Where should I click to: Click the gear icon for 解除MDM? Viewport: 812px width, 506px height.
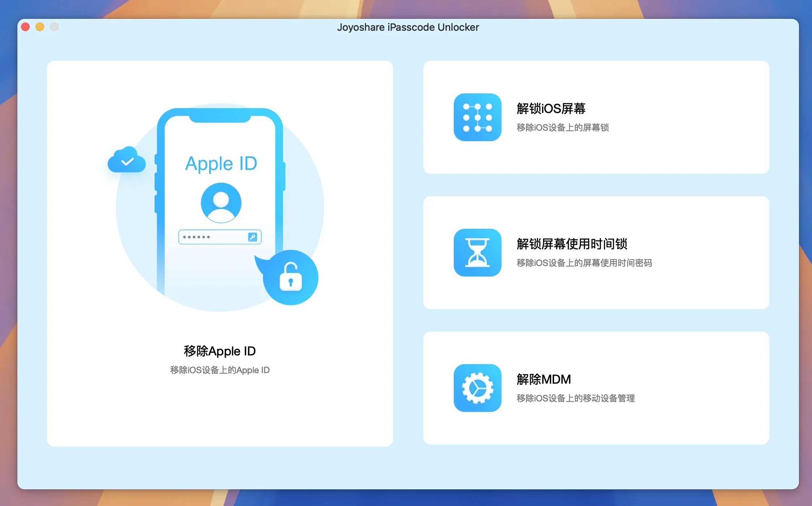477,388
